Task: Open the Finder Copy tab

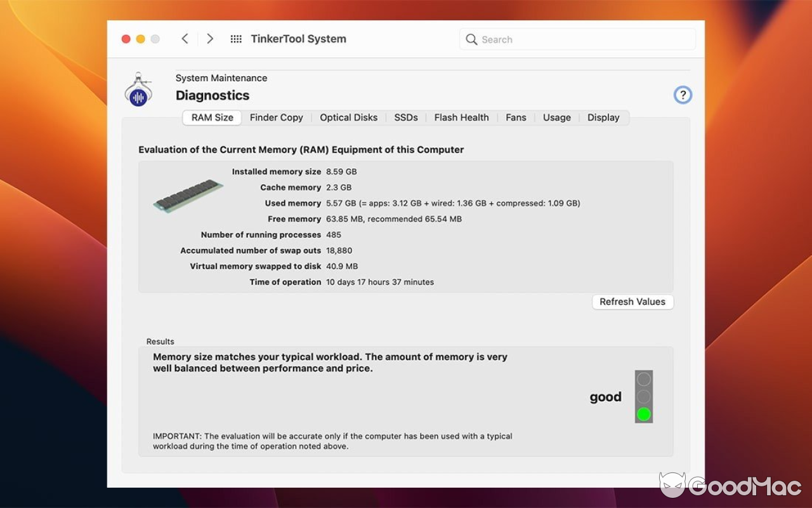Action: click(x=277, y=117)
